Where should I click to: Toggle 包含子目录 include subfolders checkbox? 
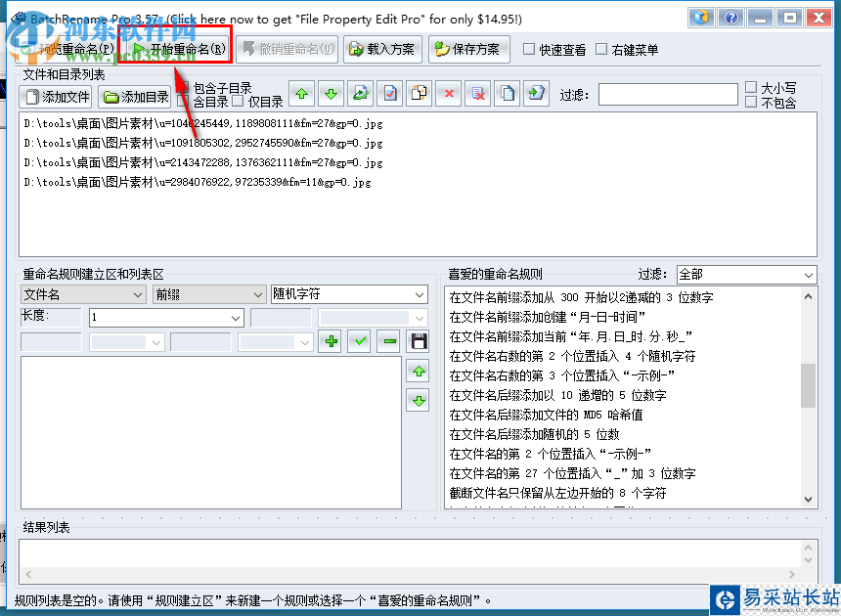pyautogui.click(x=183, y=87)
